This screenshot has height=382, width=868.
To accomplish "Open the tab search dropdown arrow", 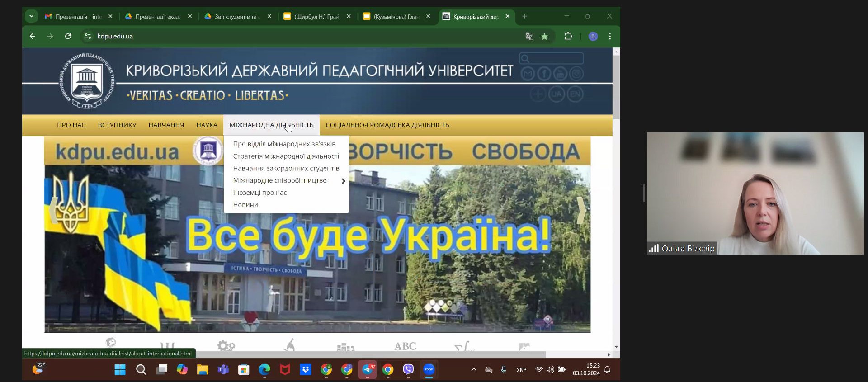I will click(31, 16).
